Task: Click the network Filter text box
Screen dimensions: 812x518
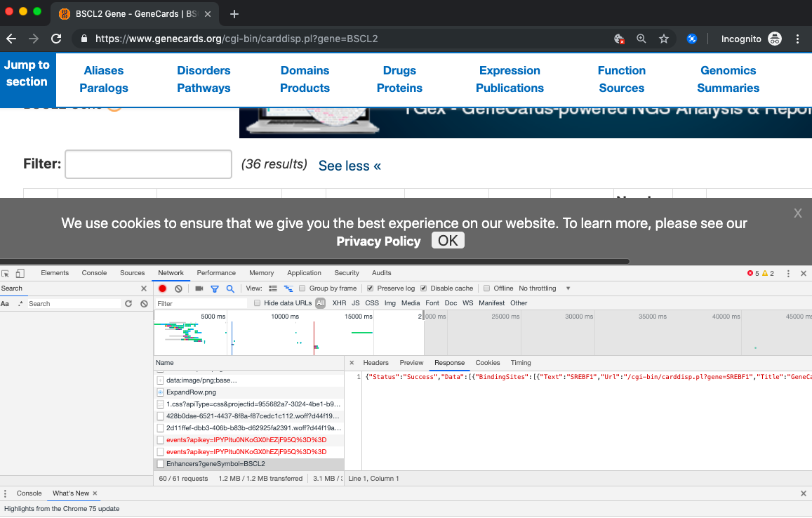Action: [201, 303]
